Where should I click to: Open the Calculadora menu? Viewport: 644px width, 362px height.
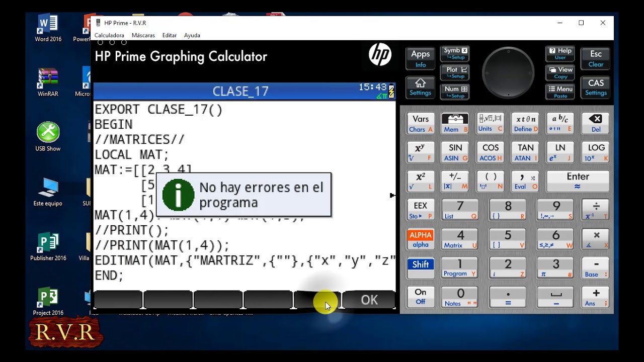[109, 35]
